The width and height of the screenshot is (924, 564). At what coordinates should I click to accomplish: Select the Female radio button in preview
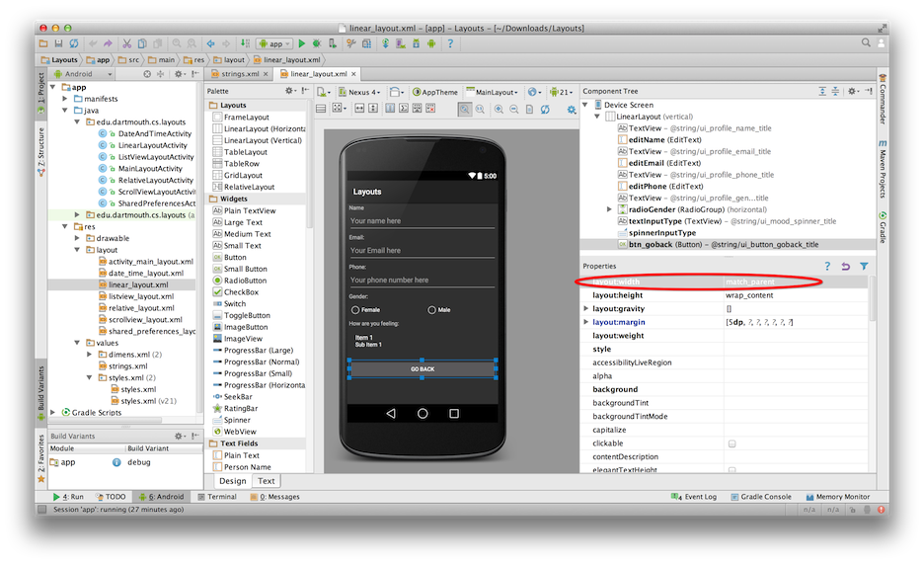355,310
